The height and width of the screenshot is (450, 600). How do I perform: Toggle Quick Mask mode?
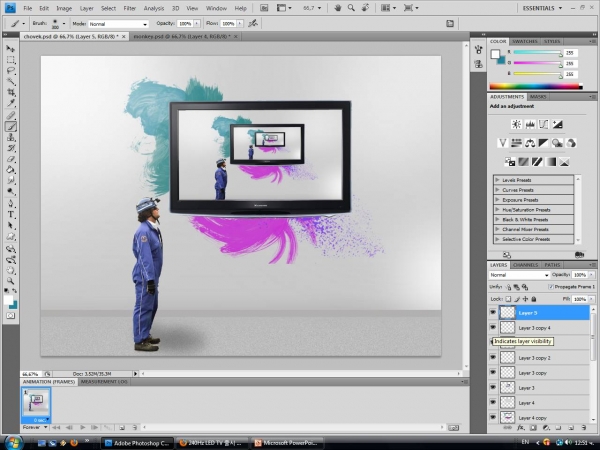[x=10, y=316]
